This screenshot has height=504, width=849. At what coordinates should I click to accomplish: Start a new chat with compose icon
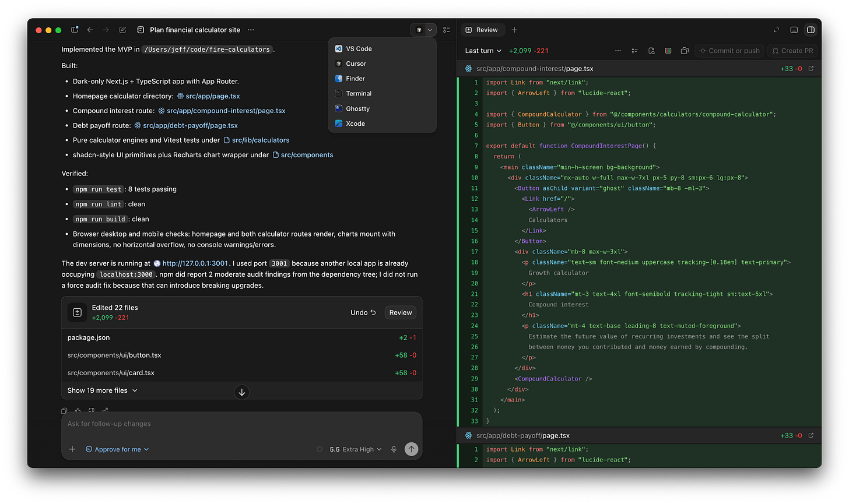click(x=122, y=30)
